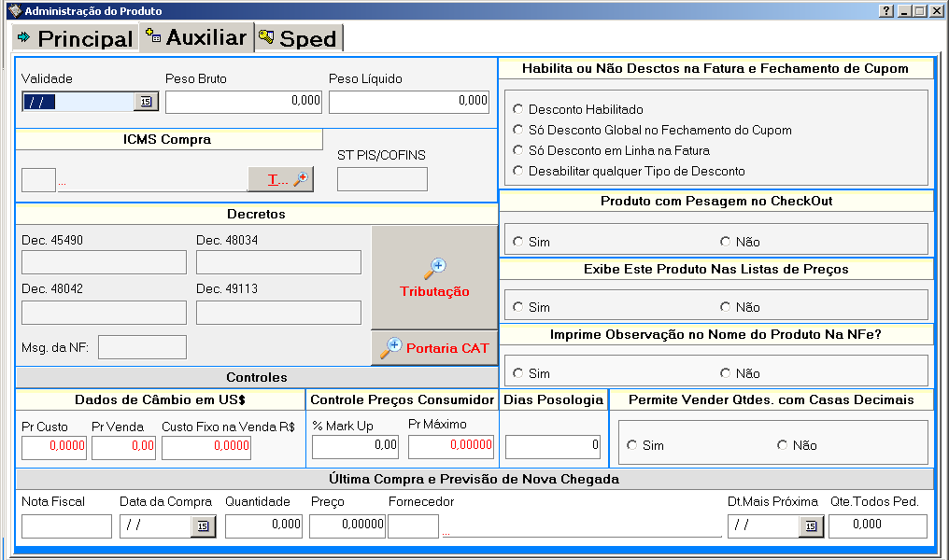Select Desabilitar qualquer Tipo de Desconto

tap(518, 171)
